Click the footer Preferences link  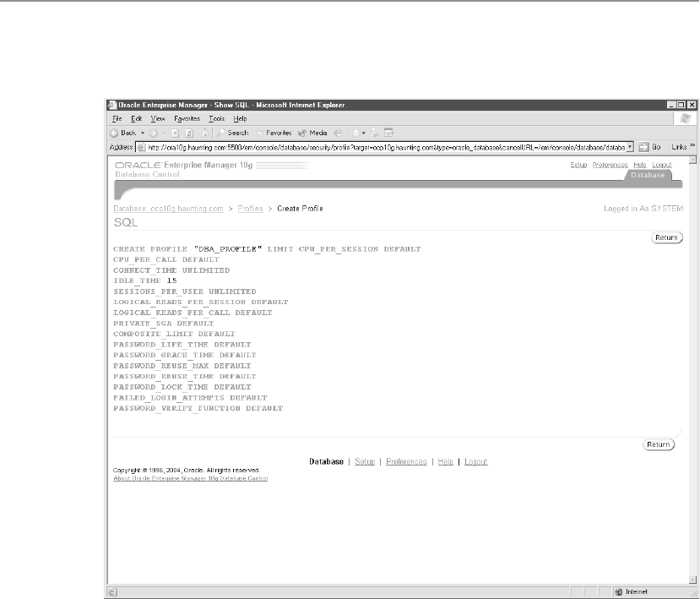(x=406, y=461)
